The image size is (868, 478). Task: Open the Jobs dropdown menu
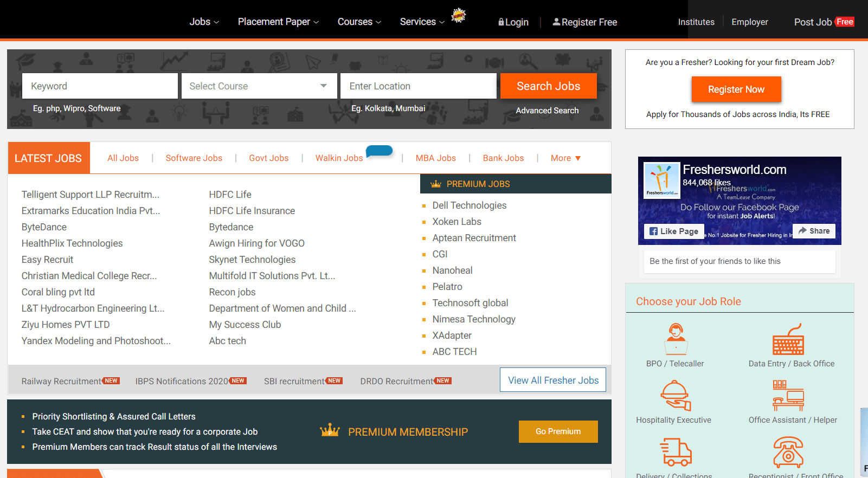(x=204, y=22)
